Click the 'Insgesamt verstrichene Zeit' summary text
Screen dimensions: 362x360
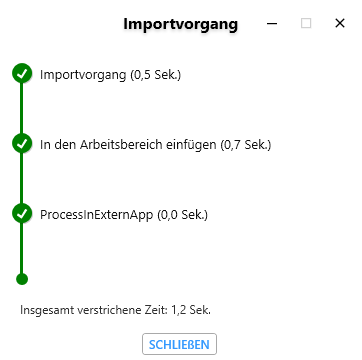94,310
